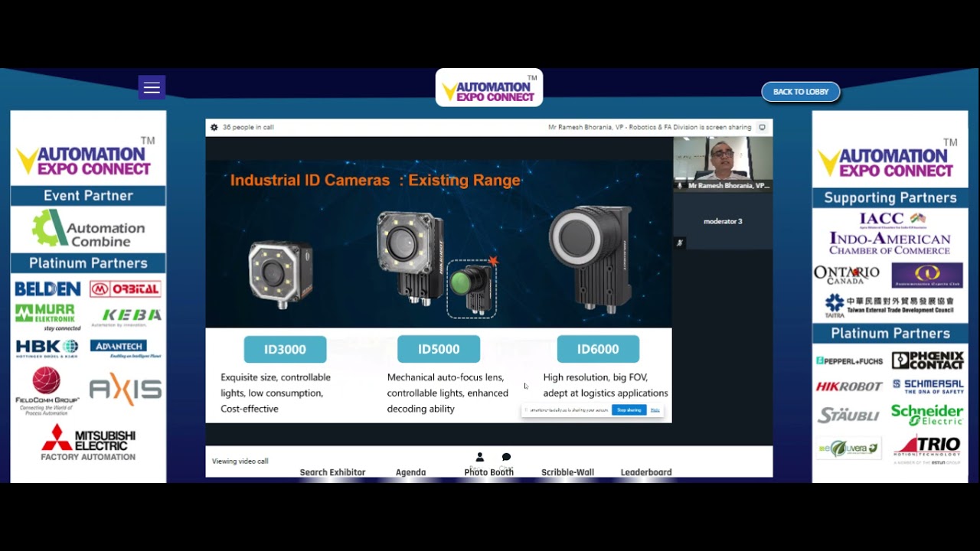Screen dimensions: 980x551
Task: Click the Schneider Electric logo
Action: click(x=927, y=415)
